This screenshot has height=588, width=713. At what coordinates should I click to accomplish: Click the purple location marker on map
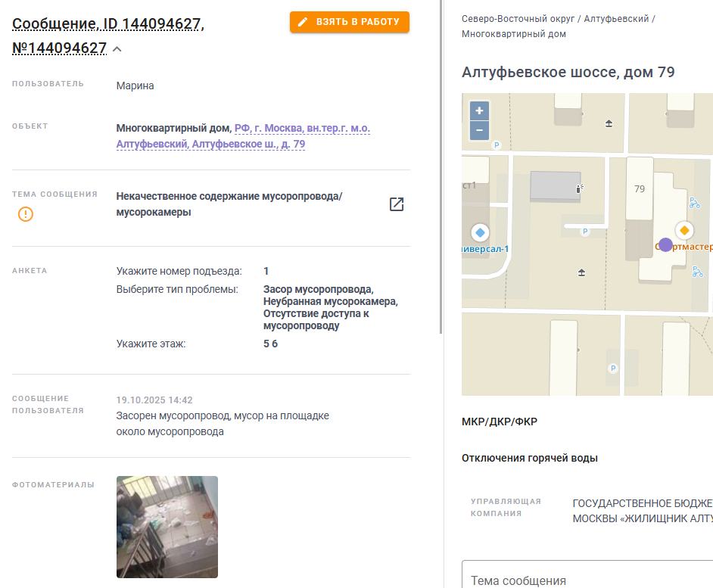point(665,244)
